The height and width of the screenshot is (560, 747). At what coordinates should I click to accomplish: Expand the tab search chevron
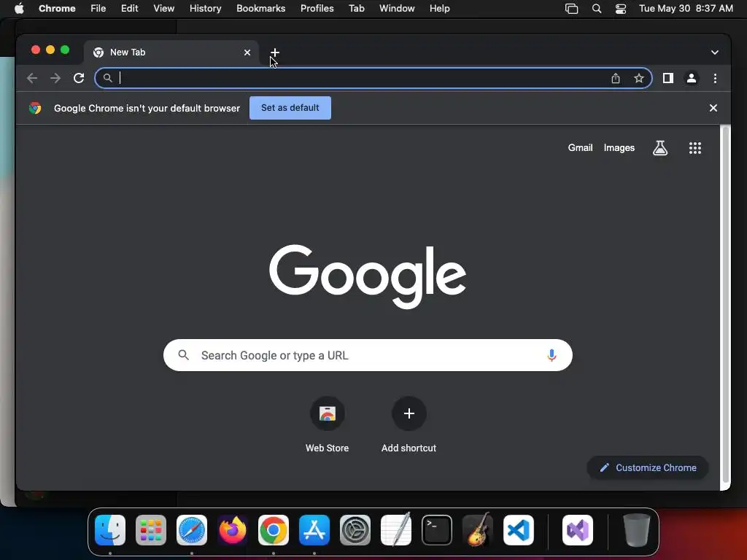click(x=715, y=52)
